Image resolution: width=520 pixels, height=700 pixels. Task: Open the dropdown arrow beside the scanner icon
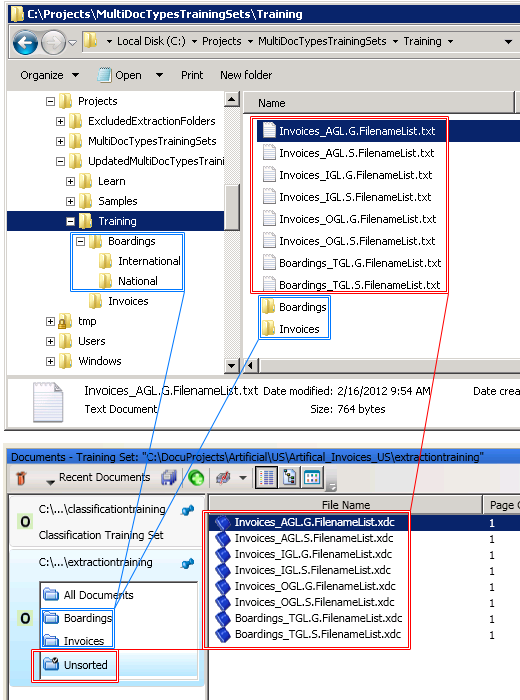click(242, 478)
